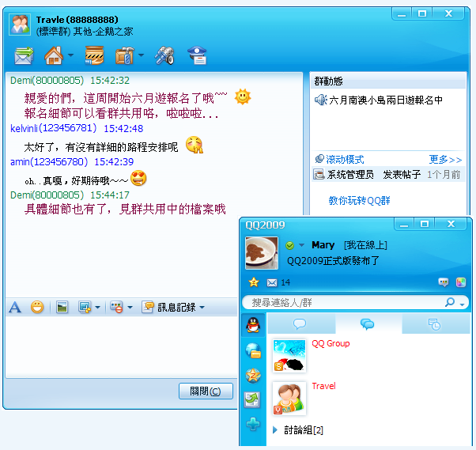The image size is (476, 450).
Task: Click the star badge sidebar icon
Action: (253, 376)
